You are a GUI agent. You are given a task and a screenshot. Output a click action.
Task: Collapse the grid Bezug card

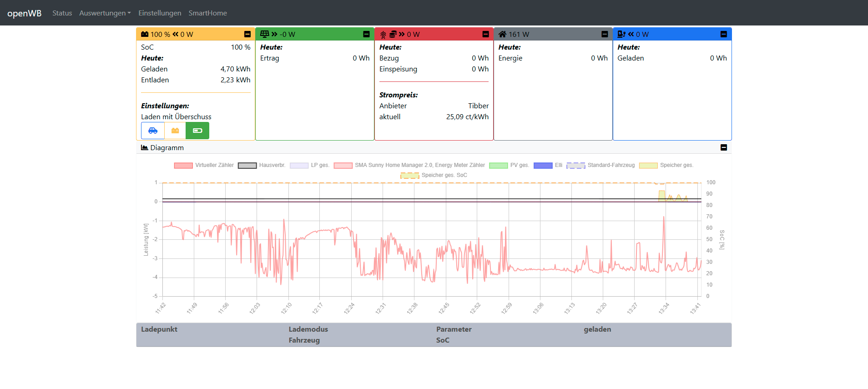click(486, 34)
